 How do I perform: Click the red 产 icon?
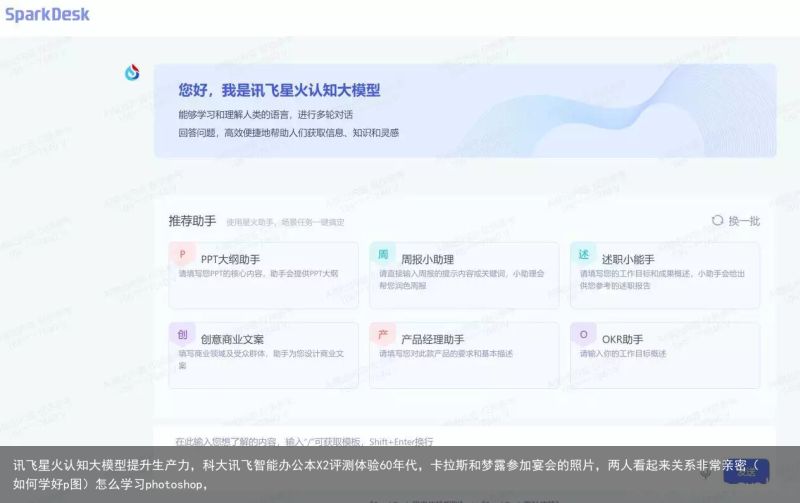[x=383, y=335]
